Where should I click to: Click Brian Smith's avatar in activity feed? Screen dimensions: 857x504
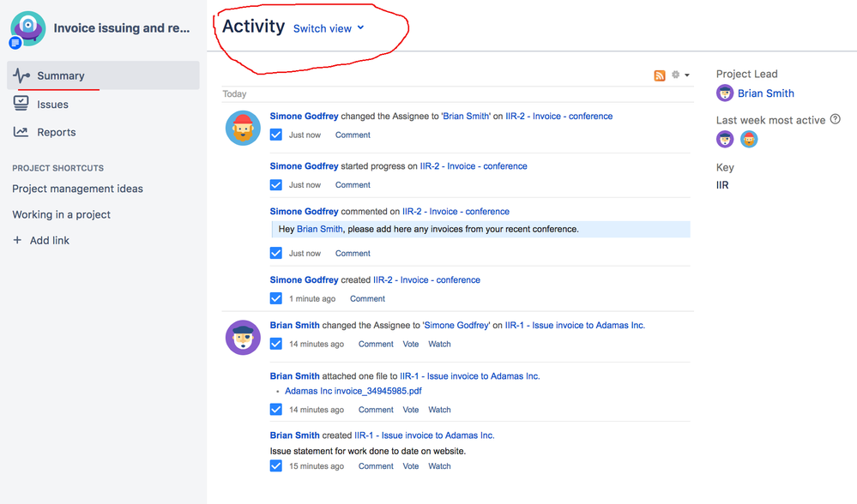coord(243,338)
